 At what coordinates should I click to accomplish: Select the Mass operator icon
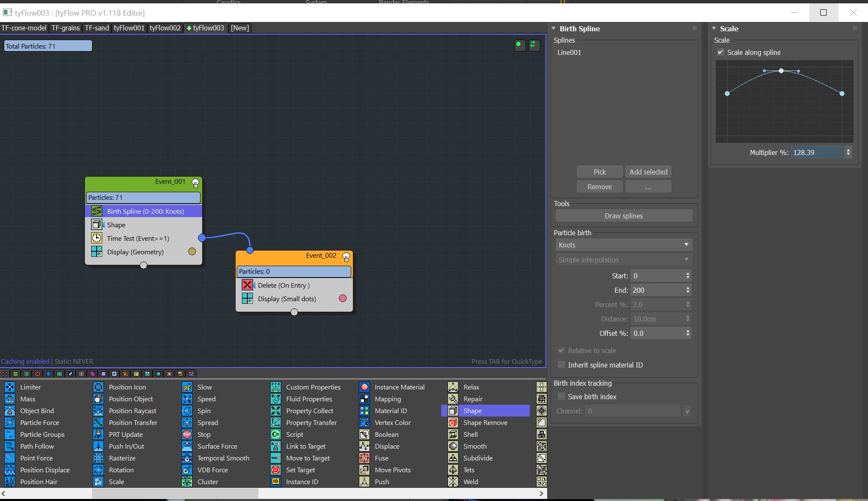point(10,399)
